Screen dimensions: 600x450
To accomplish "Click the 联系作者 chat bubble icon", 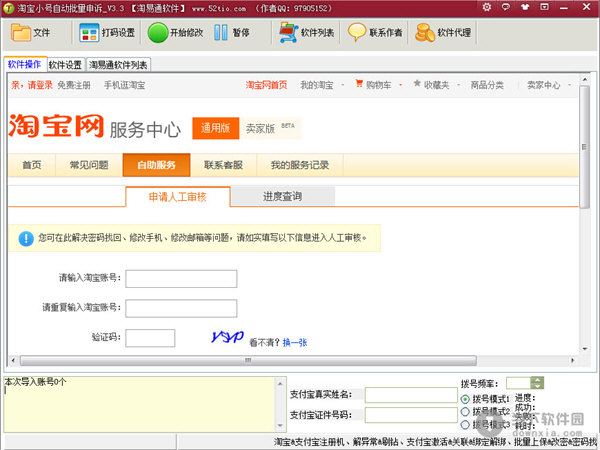I will point(357,33).
